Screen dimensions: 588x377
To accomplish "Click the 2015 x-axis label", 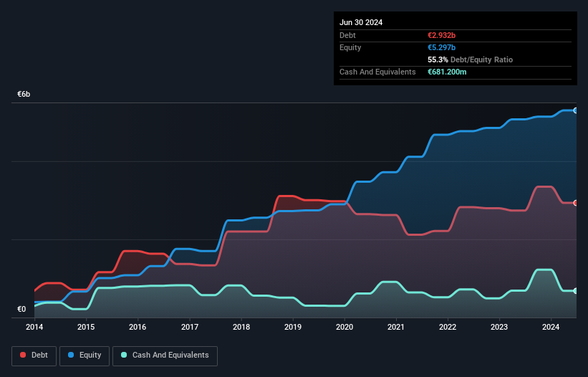I will coord(86,327).
